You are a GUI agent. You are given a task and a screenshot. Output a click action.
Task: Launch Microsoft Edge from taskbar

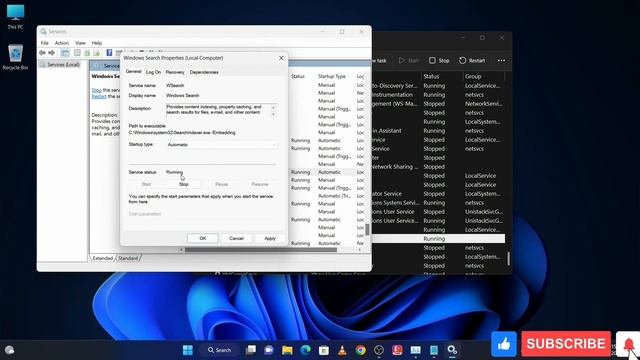click(306, 350)
